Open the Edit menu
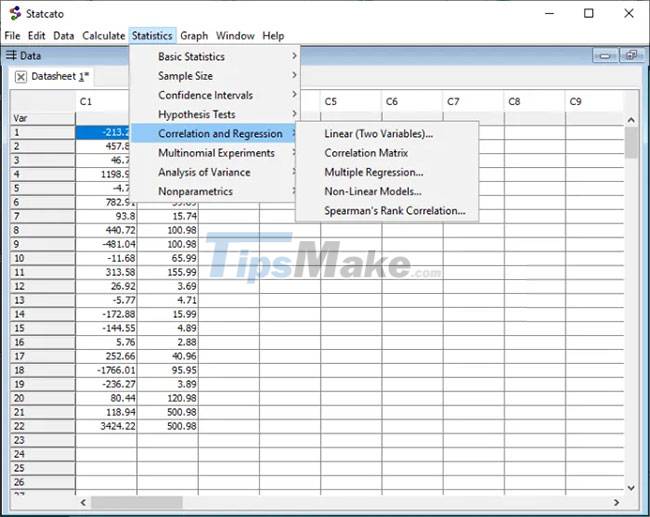The width and height of the screenshot is (650, 517). (36, 36)
